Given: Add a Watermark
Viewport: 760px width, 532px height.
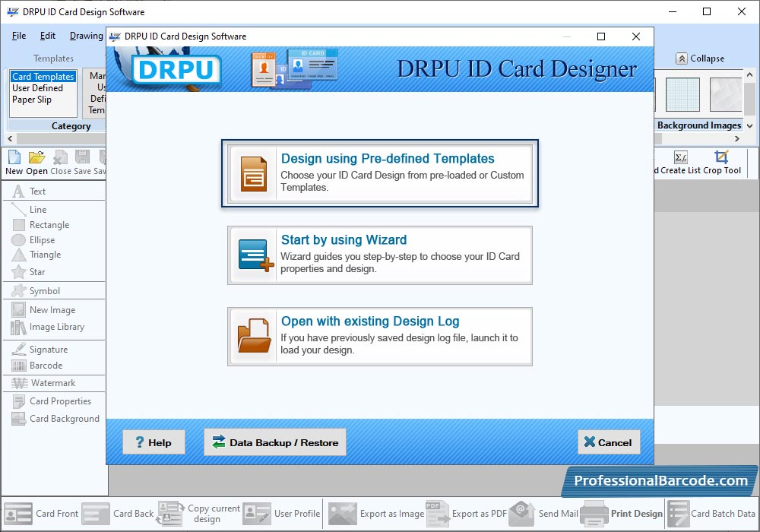Looking at the screenshot, I should [43, 383].
